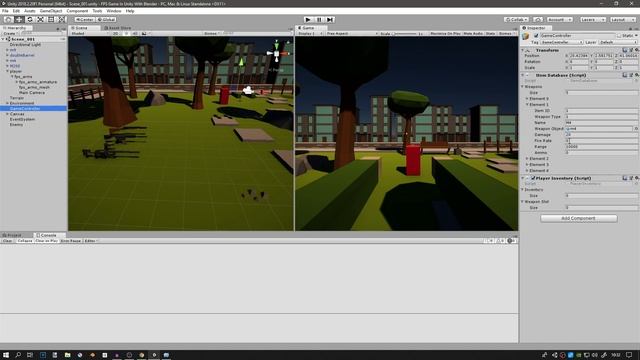Open the Account dropdown
640x360 pixels.
coord(560,19)
